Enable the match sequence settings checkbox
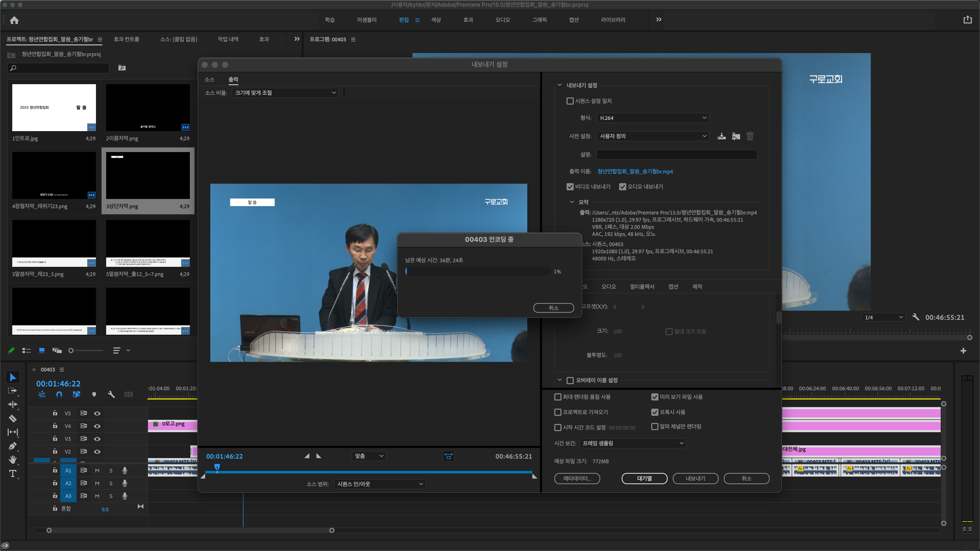The height and width of the screenshot is (551, 980). coord(570,101)
